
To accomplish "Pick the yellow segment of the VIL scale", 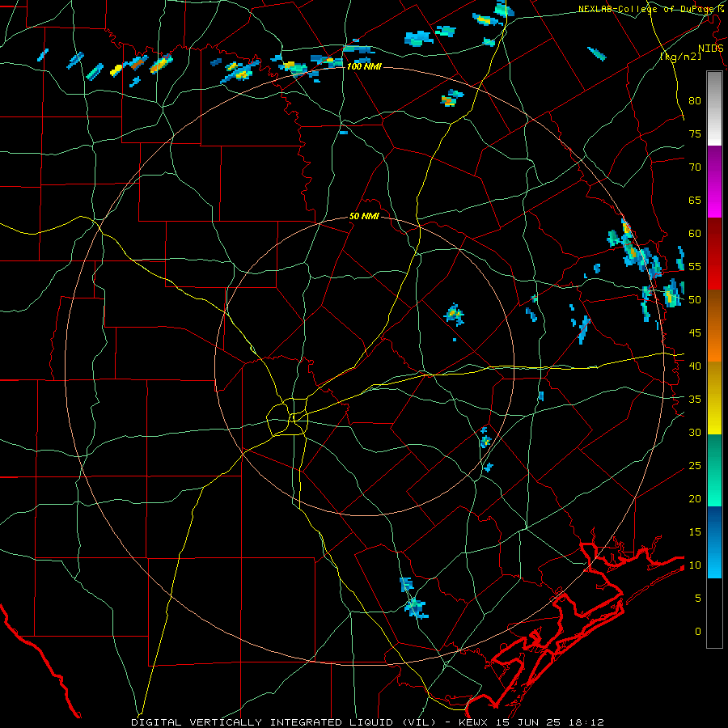I will tap(714, 398).
